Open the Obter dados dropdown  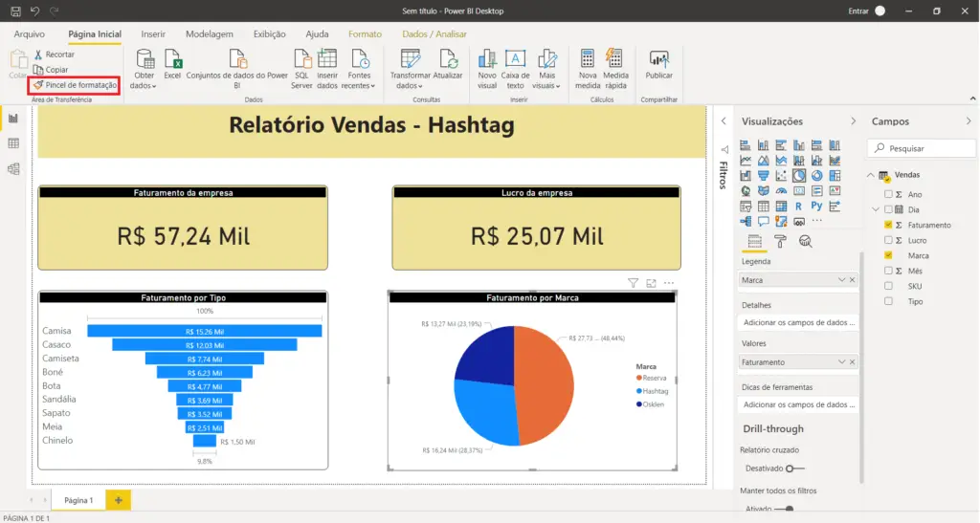tap(144, 69)
